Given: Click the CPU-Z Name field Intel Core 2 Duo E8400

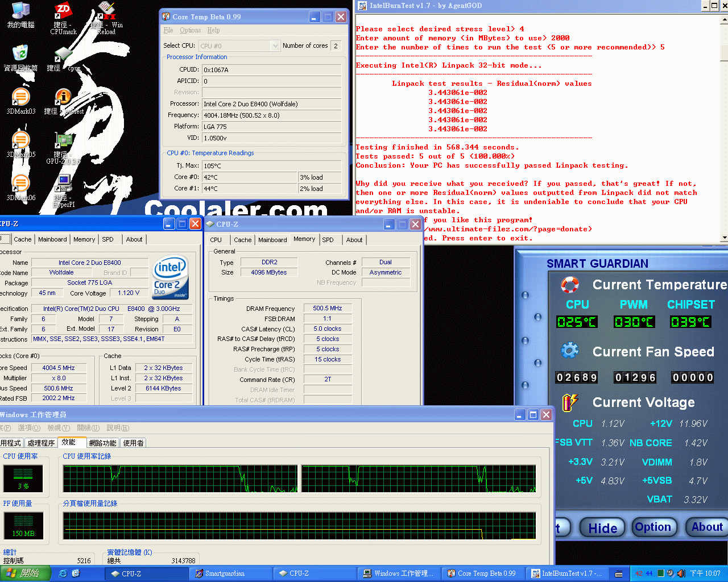Looking at the screenshot, I should tap(89, 263).
